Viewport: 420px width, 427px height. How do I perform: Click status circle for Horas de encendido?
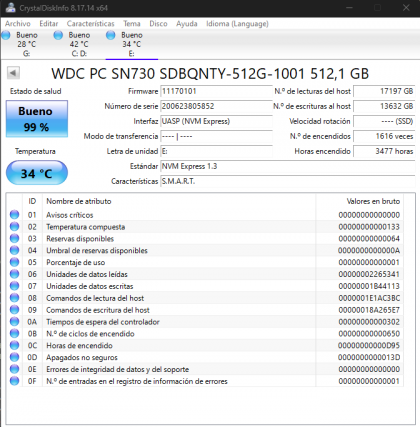pos(14,345)
